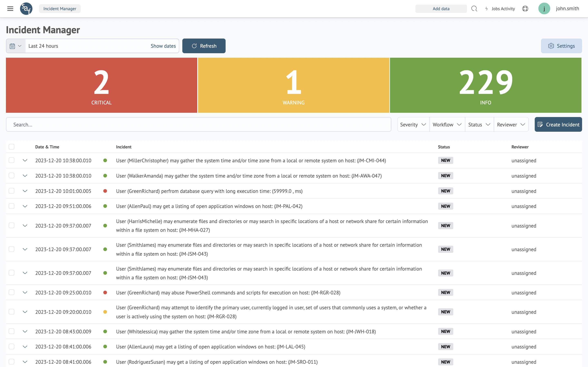The image size is (588, 367).
Task: Click the Create Incident button
Action: pos(558,125)
